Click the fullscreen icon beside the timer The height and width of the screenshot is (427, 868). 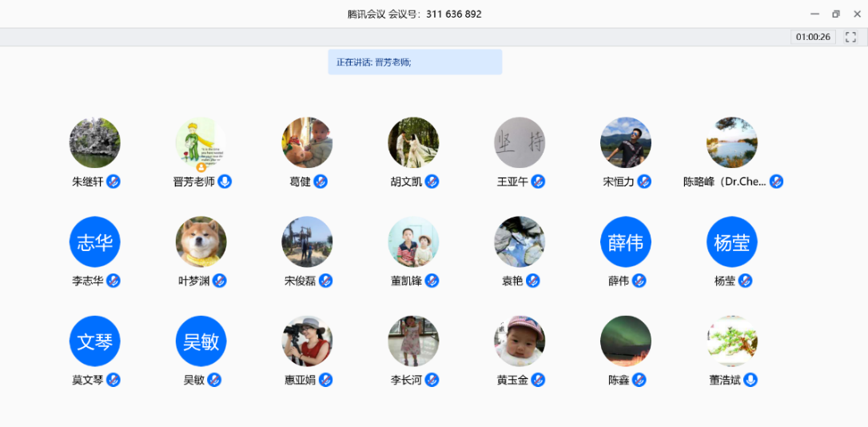850,37
